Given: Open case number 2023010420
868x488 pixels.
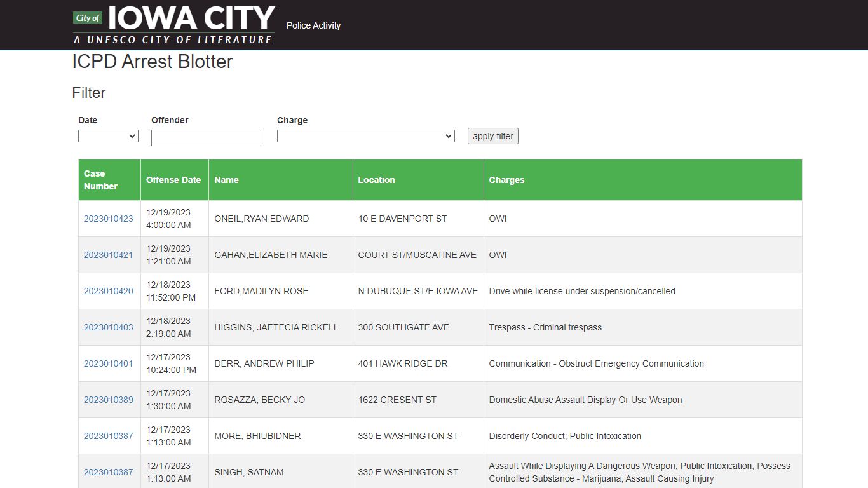Looking at the screenshot, I should click(x=109, y=291).
